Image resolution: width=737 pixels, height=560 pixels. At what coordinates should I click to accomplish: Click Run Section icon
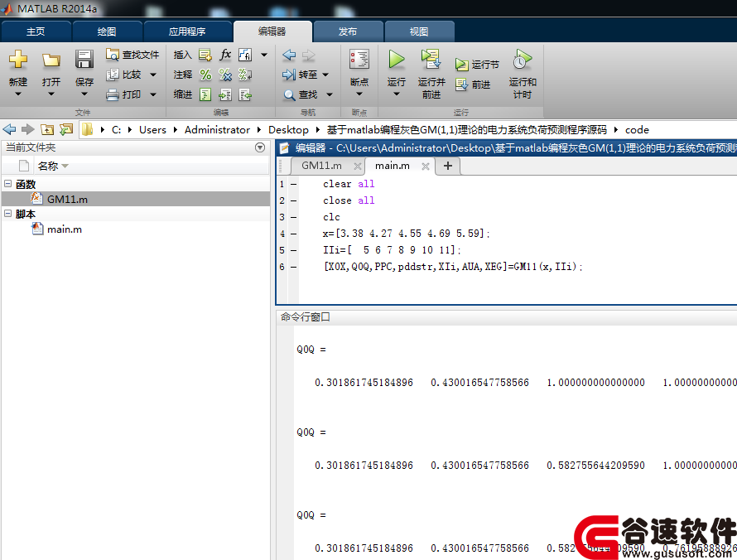(461, 65)
